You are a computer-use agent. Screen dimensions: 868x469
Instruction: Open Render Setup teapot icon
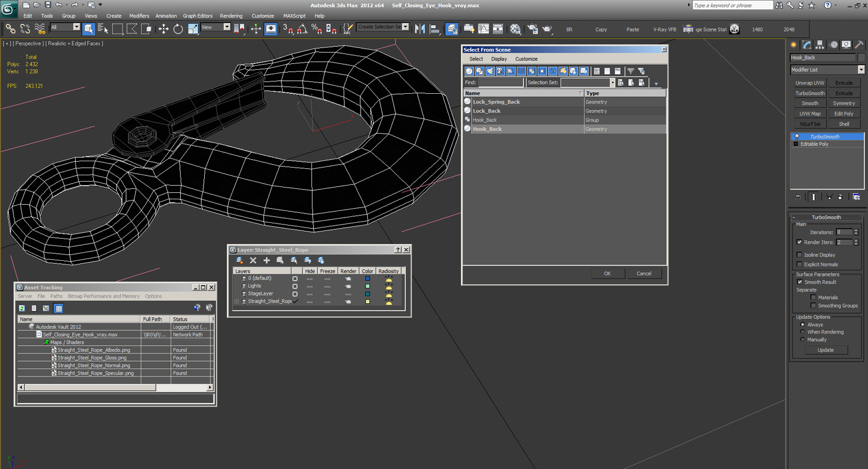click(533, 29)
